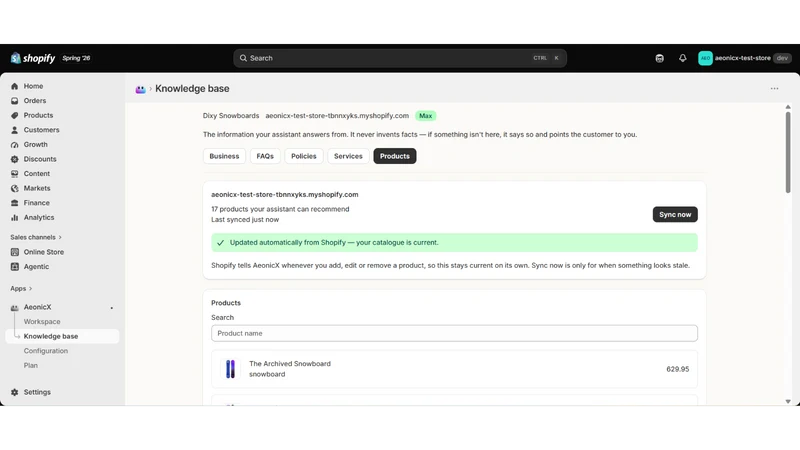Switch to the Policies tab
Screen dimensions: 800x450
tap(304, 156)
